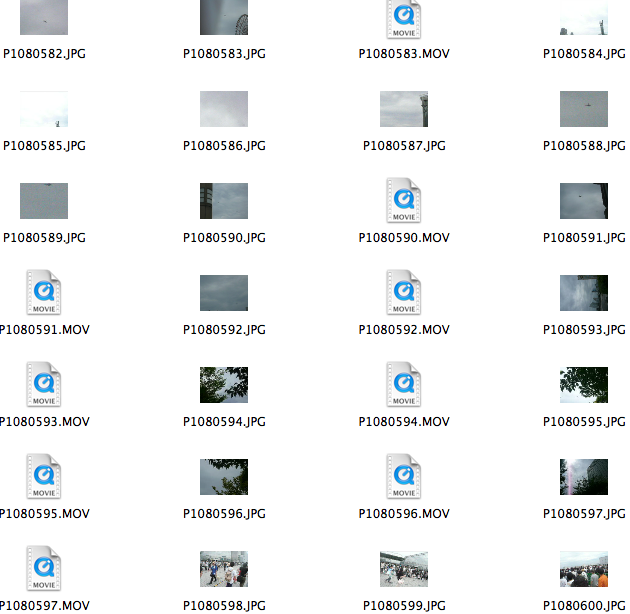Click the filename label P1080583.JPG
This screenshot has width=630, height=614.
(224, 54)
